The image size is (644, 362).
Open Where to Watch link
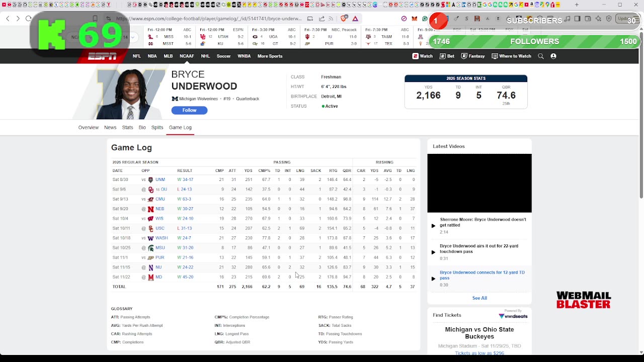pyautogui.click(x=511, y=56)
